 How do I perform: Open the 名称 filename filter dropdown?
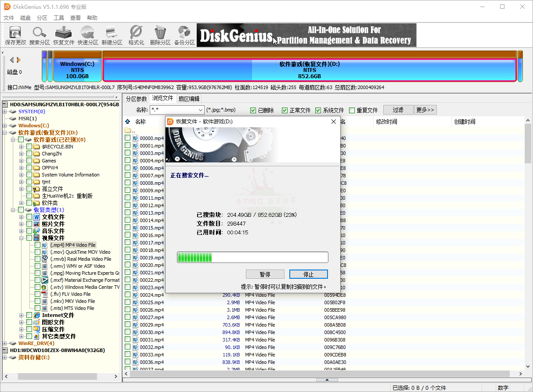coord(201,110)
